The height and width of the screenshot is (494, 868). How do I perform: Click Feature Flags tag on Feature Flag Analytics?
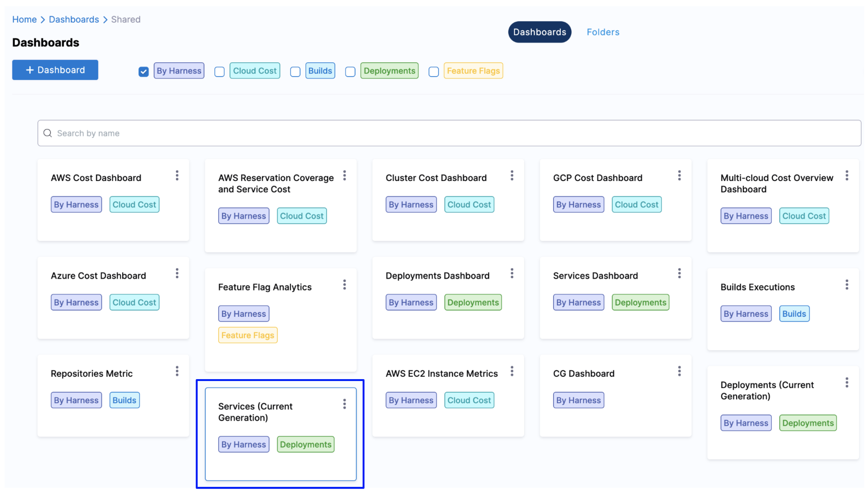coord(248,335)
